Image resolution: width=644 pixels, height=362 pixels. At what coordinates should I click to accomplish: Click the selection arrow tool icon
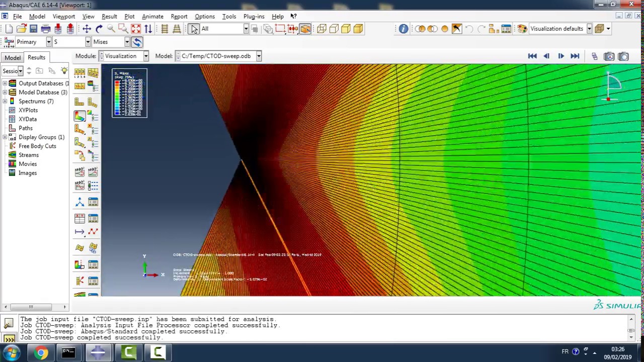pos(194,29)
